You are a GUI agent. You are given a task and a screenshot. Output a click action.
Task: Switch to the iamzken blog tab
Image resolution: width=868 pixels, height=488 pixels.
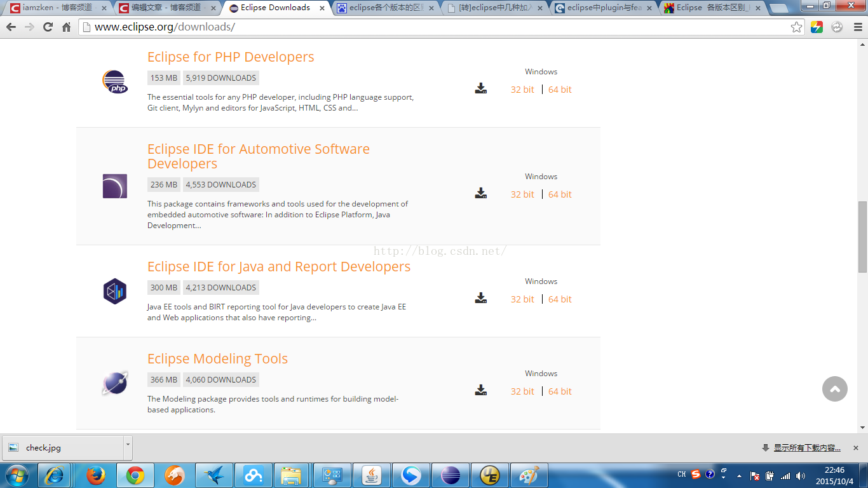click(57, 8)
